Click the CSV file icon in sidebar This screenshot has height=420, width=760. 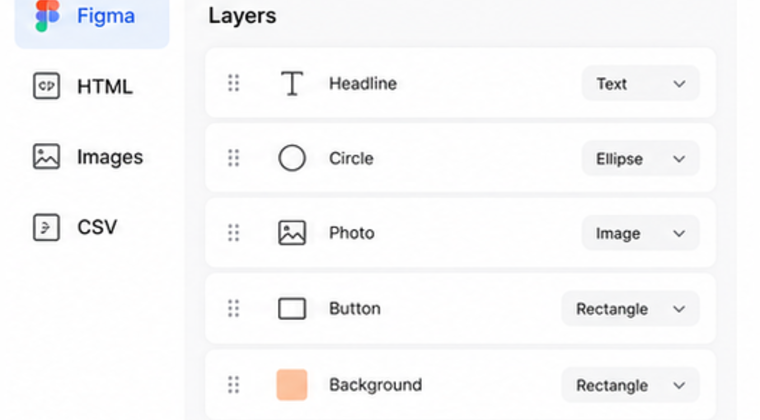point(47,227)
